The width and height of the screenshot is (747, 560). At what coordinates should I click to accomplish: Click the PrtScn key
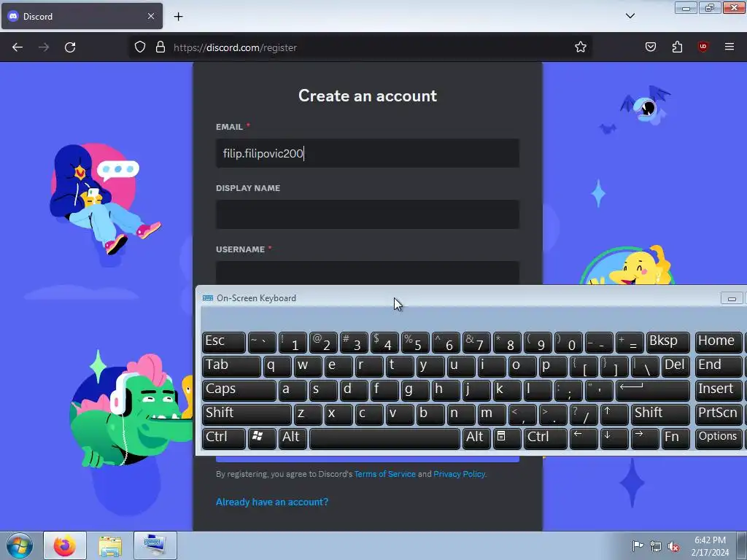point(718,414)
